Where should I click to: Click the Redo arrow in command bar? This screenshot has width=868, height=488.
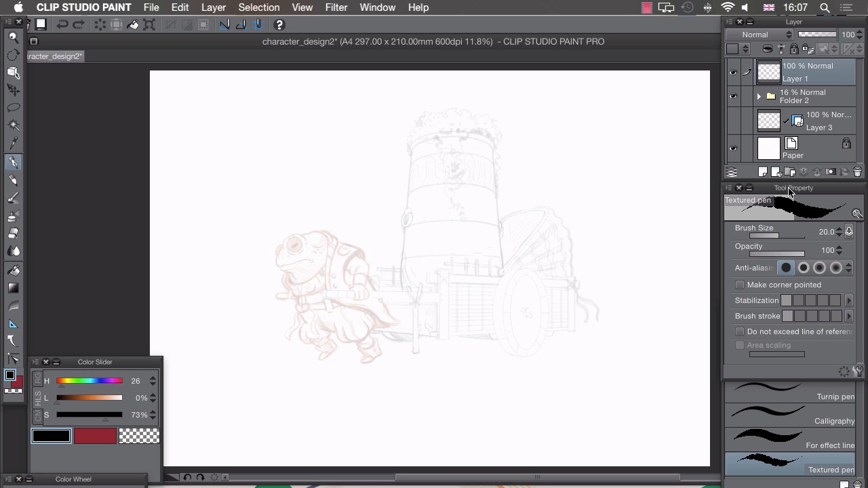tap(79, 24)
